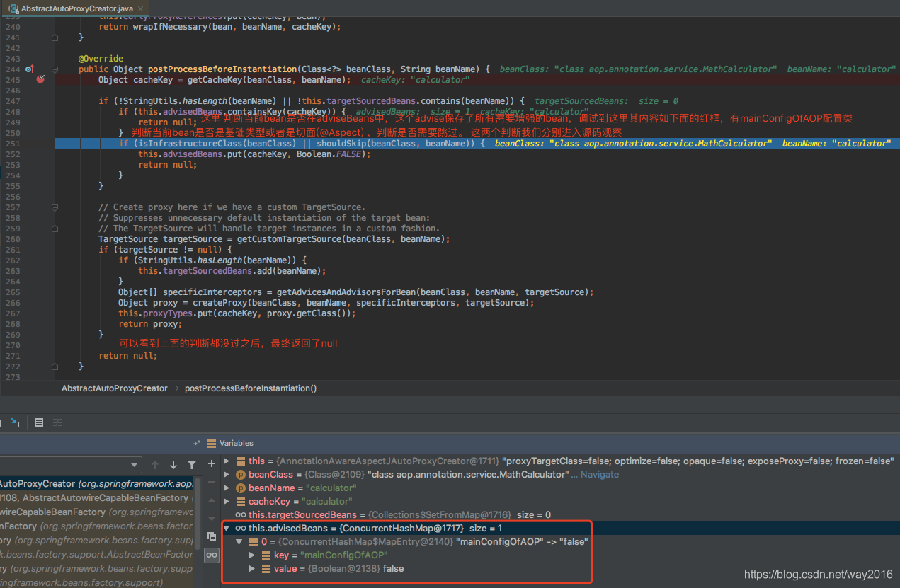Click the duplicate watch icon

[x=212, y=537]
